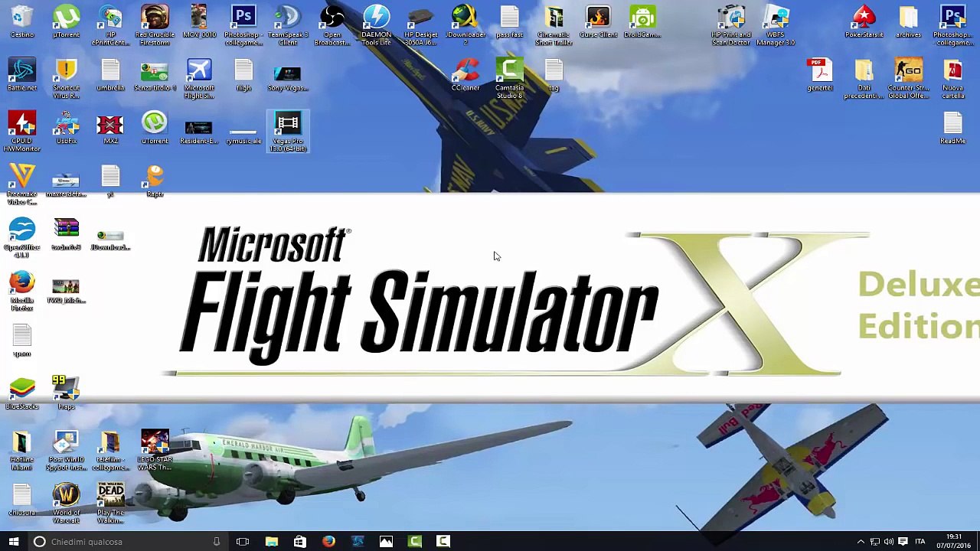Focus the Chiedimi qualcosa search box
This screenshot has height=551, width=980.
[x=126, y=542]
